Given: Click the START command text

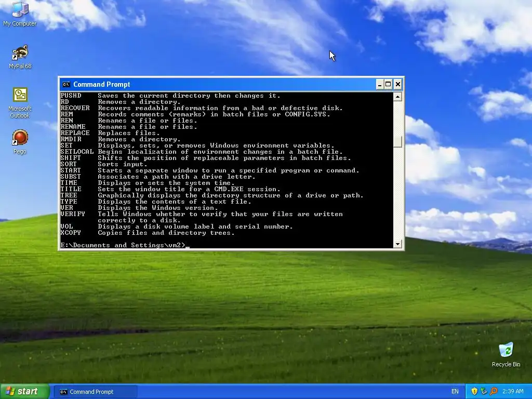Looking at the screenshot, I should pyautogui.click(x=71, y=170).
